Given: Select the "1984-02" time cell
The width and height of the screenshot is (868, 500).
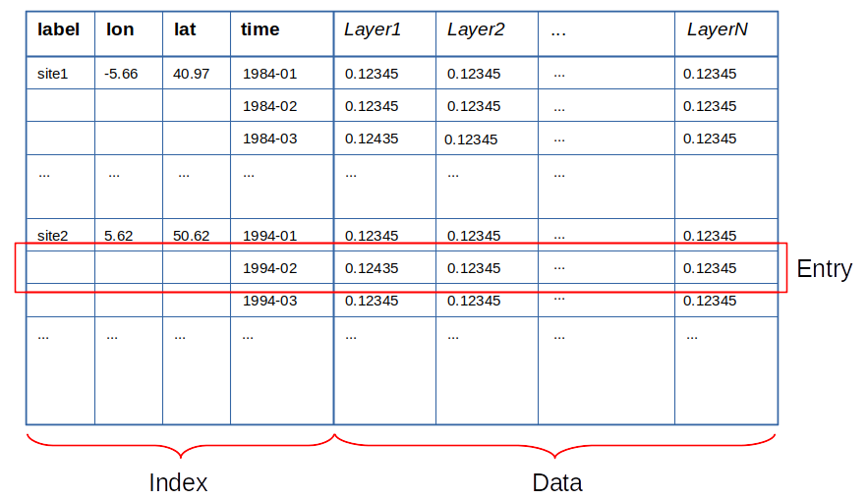Looking at the screenshot, I should pos(269,106).
